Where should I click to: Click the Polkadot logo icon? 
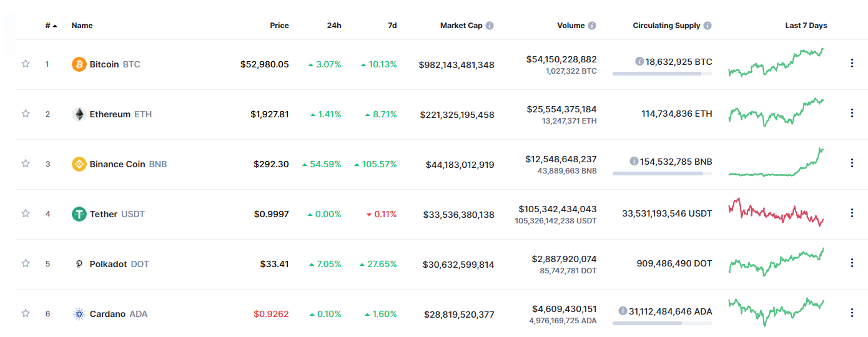tap(79, 264)
